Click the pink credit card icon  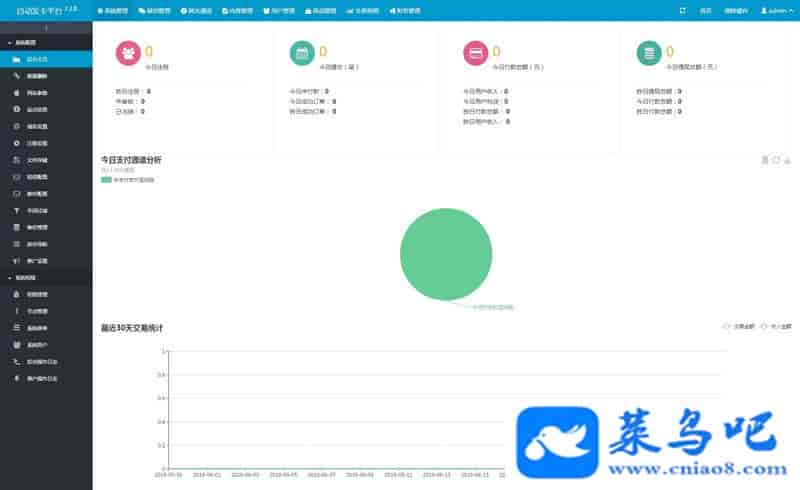pyautogui.click(x=476, y=53)
